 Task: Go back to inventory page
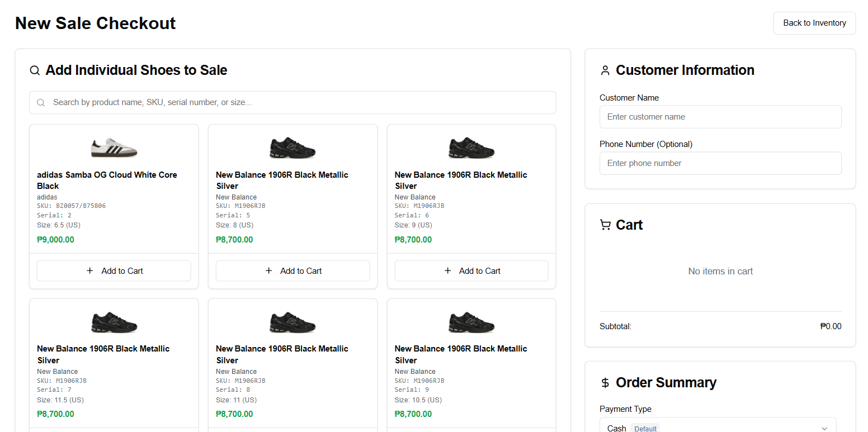(x=814, y=23)
